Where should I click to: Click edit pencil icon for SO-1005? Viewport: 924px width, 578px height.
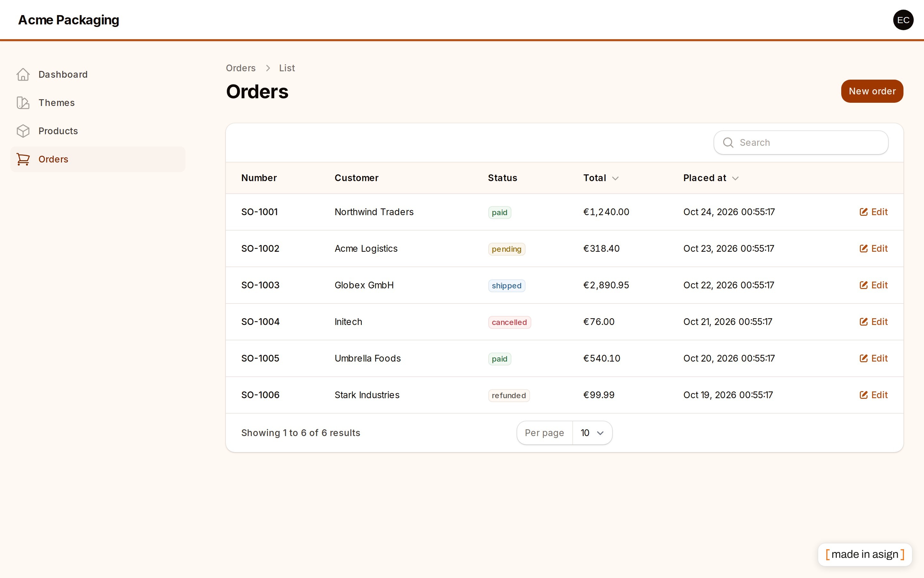[863, 359]
